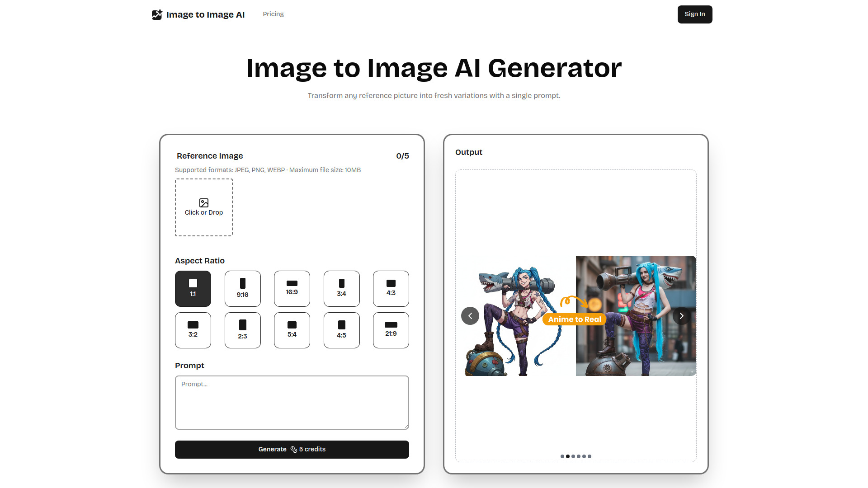Open the Pricing page
The height and width of the screenshot is (488, 868).
click(x=273, y=14)
